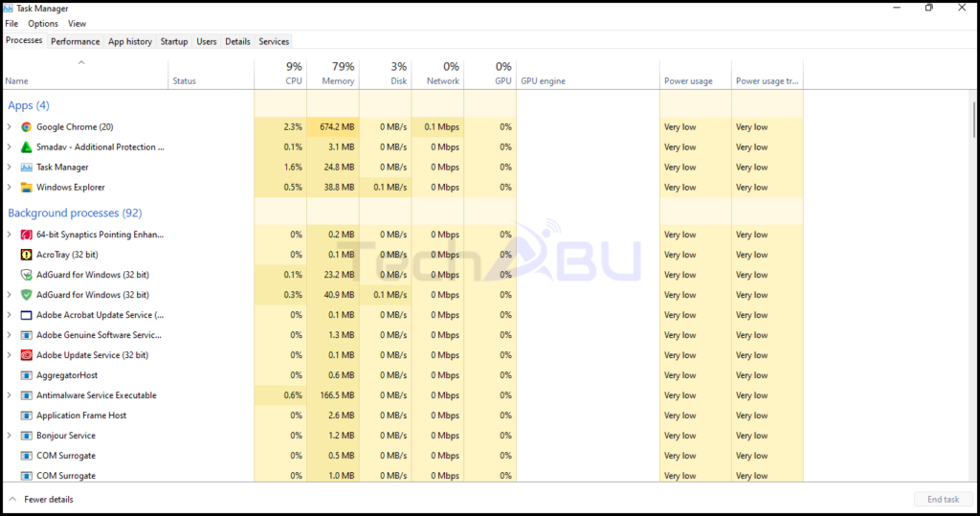Click the first AdGuard for Windows icon
The height and width of the screenshot is (516, 980).
(26, 275)
